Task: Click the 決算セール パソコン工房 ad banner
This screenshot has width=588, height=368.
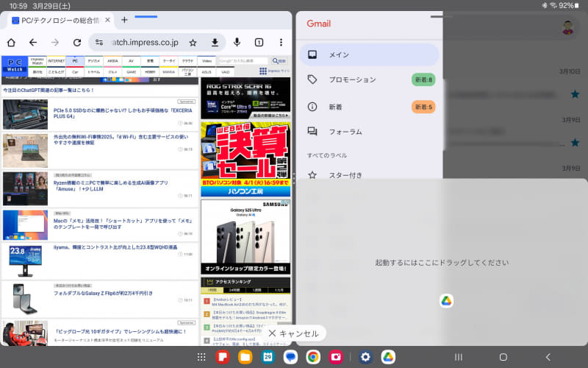Action: coord(245,159)
